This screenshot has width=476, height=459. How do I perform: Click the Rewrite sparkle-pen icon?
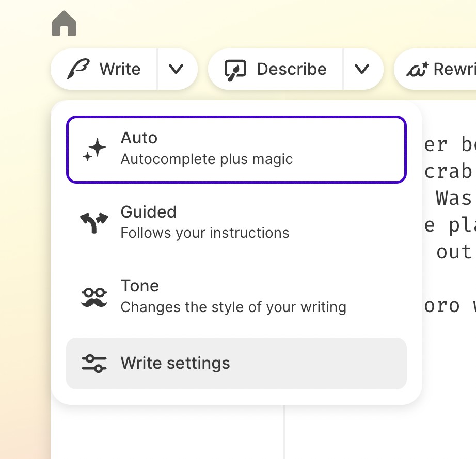pyautogui.click(x=417, y=69)
